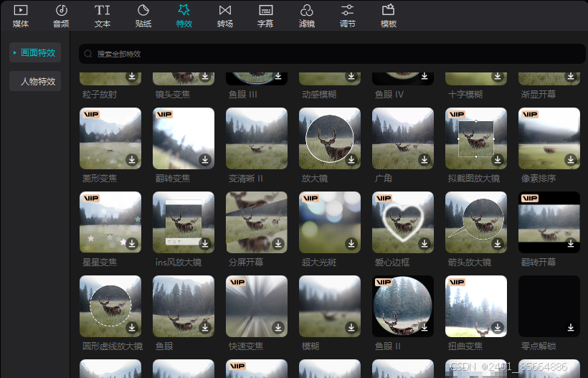588x378 pixels.
Task: Click the 分屏开幕 effect label
Action: pyautogui.click(x=246, y=262)
